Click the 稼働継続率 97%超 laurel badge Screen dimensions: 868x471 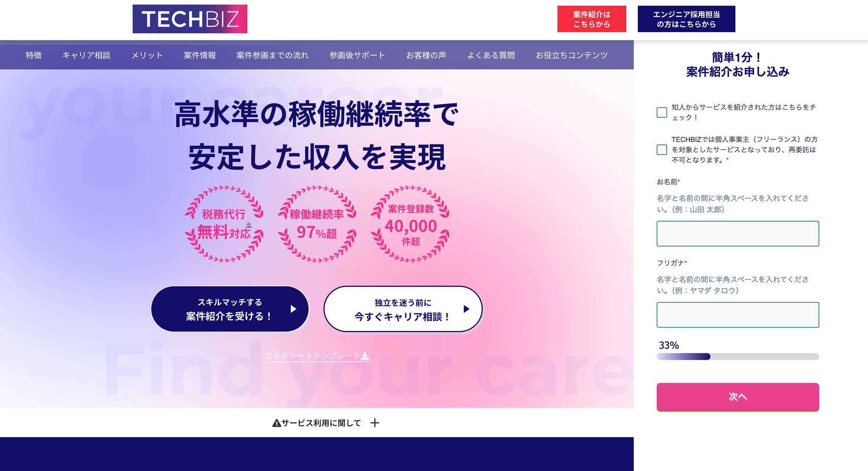pyautogui.click(x=317, y=224)
